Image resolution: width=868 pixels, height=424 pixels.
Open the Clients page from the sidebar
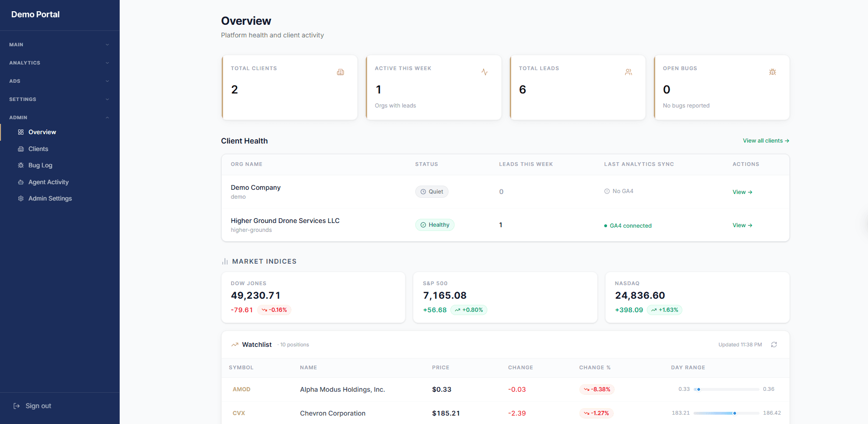[x=38, y=149]
